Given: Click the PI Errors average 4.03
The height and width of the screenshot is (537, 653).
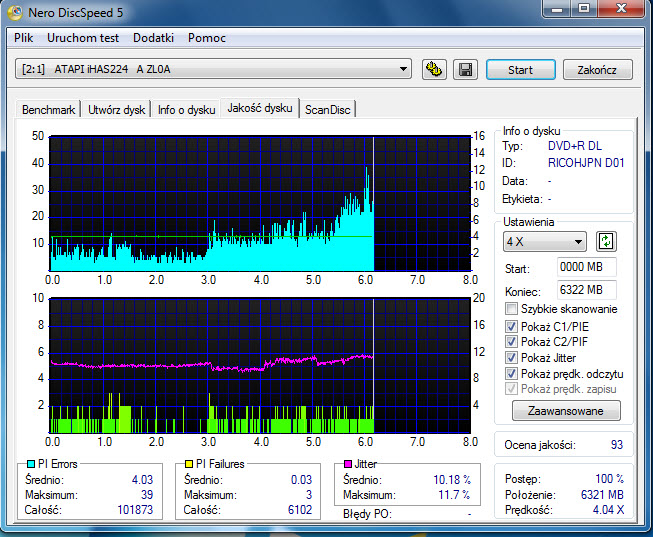Looking at the screenshot, I should tap(142, 480).
